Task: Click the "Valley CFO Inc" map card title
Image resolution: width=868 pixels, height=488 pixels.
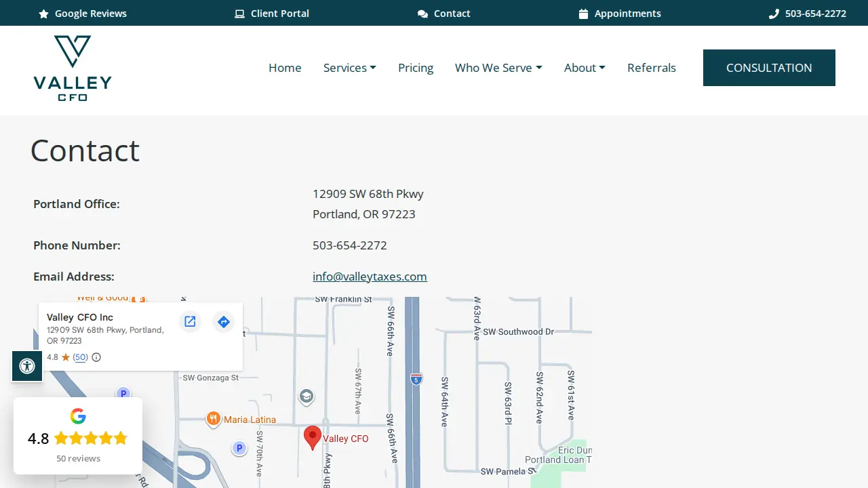Action: click(x=80, y=317)
